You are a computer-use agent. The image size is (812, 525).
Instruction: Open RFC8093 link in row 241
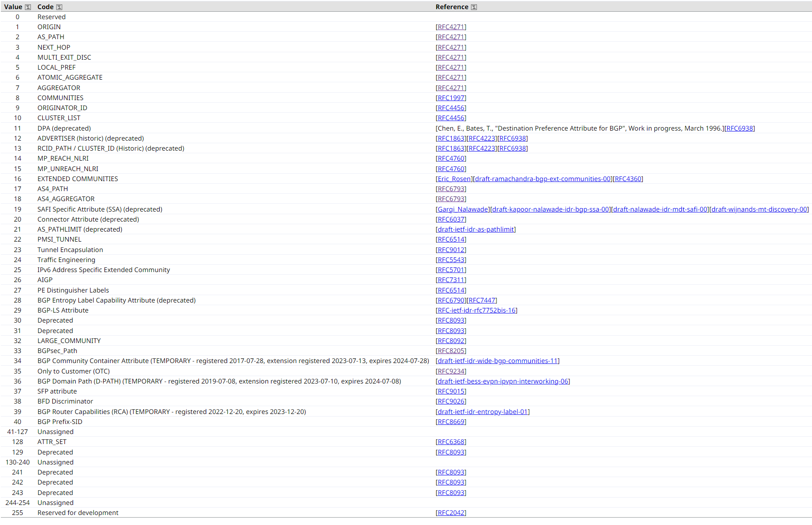(451, 472)
